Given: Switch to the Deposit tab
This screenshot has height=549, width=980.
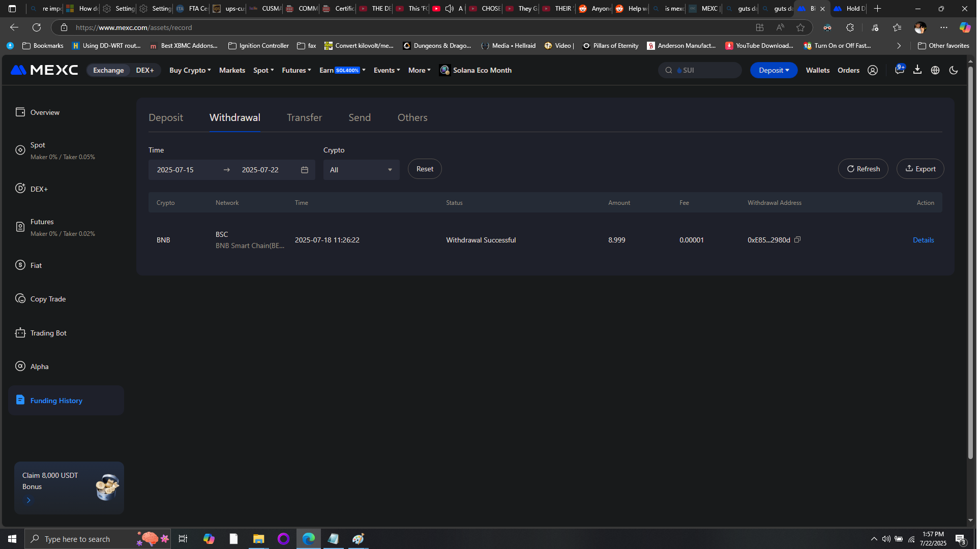Looking at the screenshot, I should point(166,118).
